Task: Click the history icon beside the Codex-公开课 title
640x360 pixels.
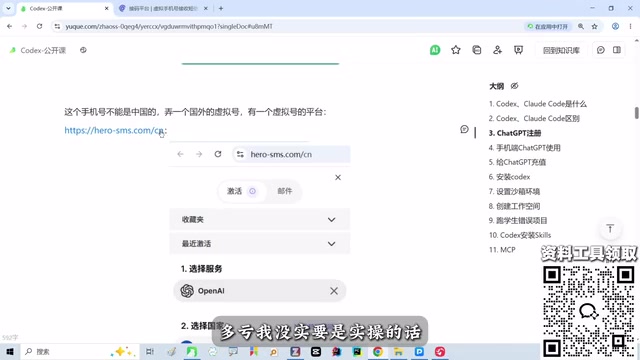Action: (83, 50)
